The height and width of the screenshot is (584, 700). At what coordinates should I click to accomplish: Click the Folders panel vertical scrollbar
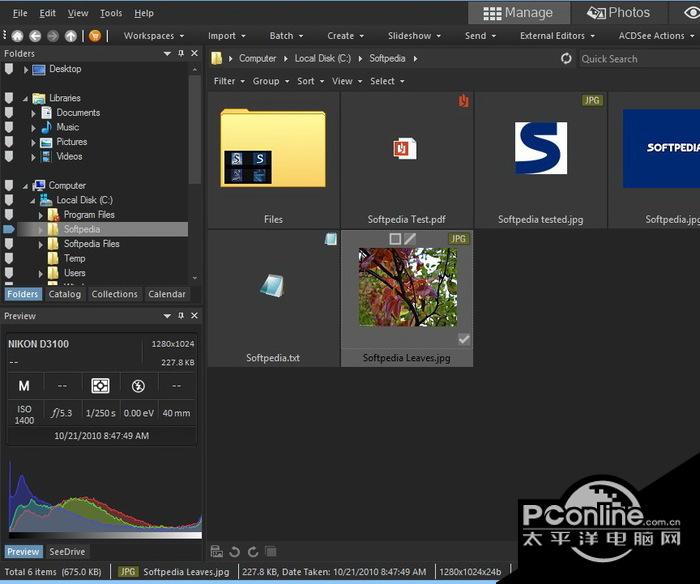(x=195, y=129)
